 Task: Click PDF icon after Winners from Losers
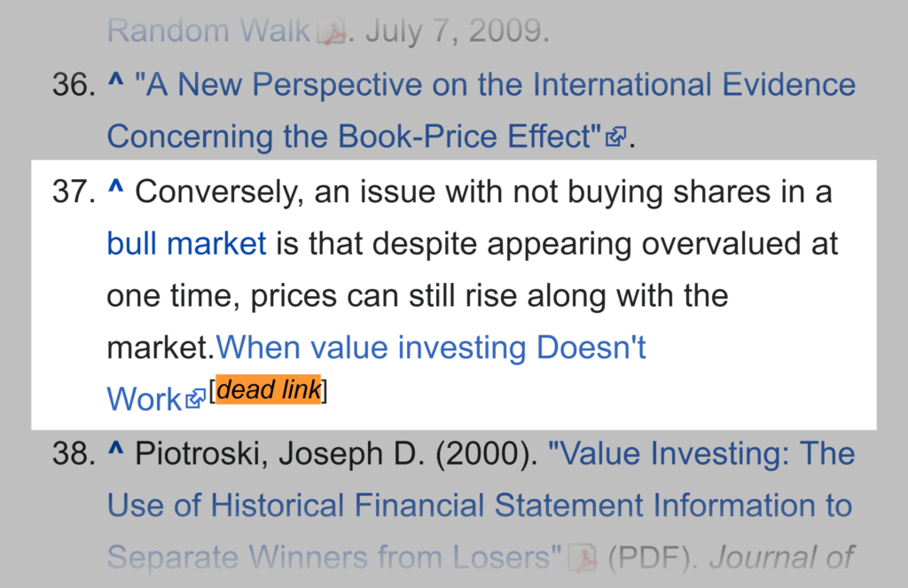(583, 558)
